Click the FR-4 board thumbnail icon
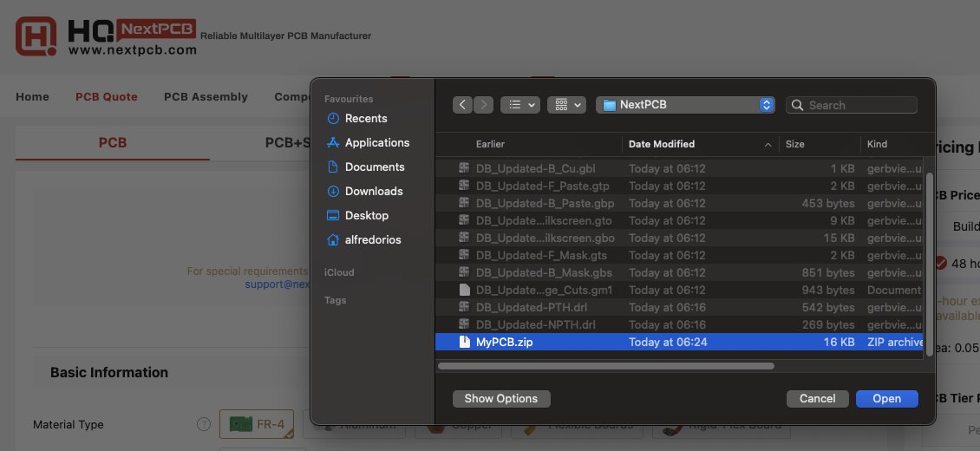This screenshot has height=451, width=980. point(240,424)
